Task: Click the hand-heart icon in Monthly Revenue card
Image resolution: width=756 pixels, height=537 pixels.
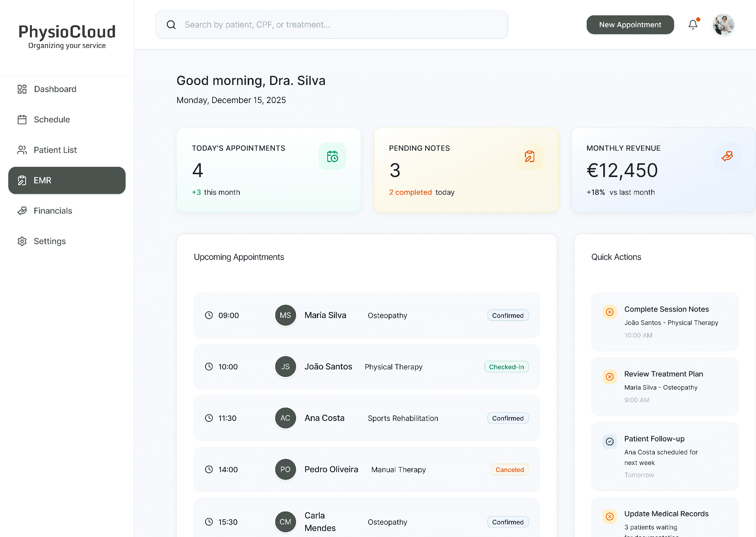Action: [727, 157]
